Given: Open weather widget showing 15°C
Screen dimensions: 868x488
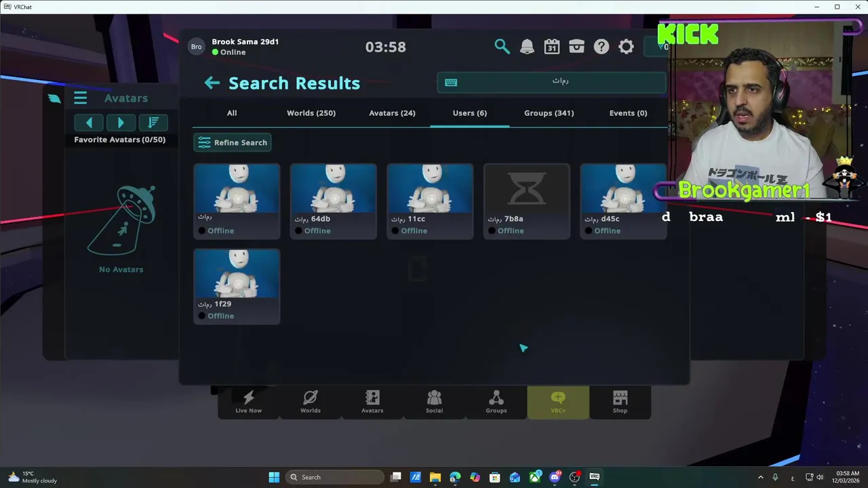Looking at the screenshot, I should point(33,477).
